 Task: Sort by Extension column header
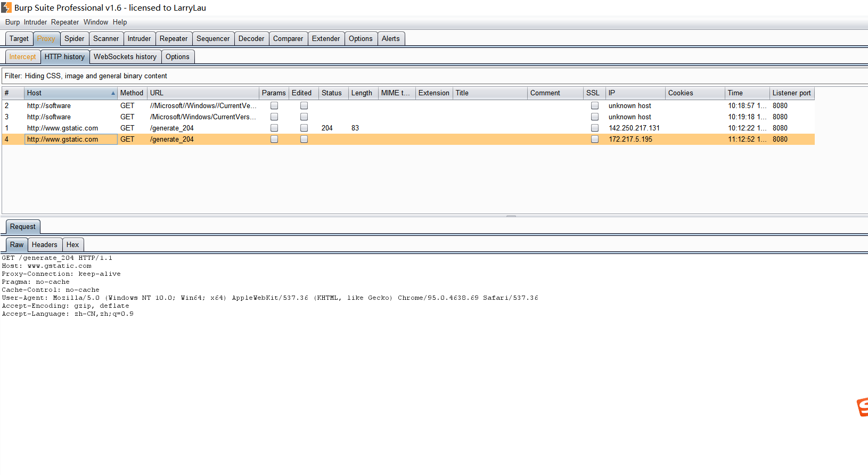tap(434, 93)
